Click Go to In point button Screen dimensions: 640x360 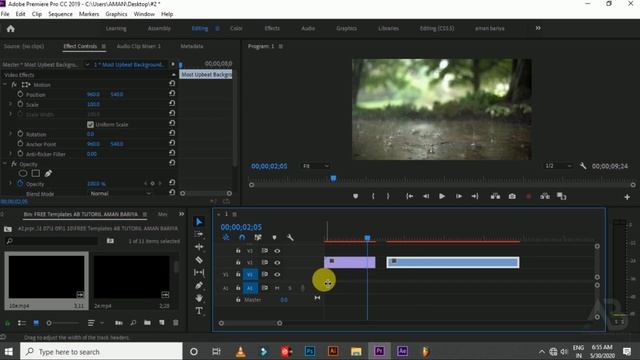[x=409, y=196]
